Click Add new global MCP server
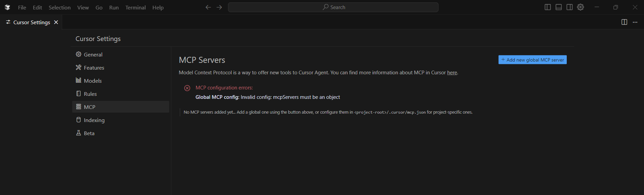Image resolution: width=644 pixels, height=195 pixels. coord(533,60)
